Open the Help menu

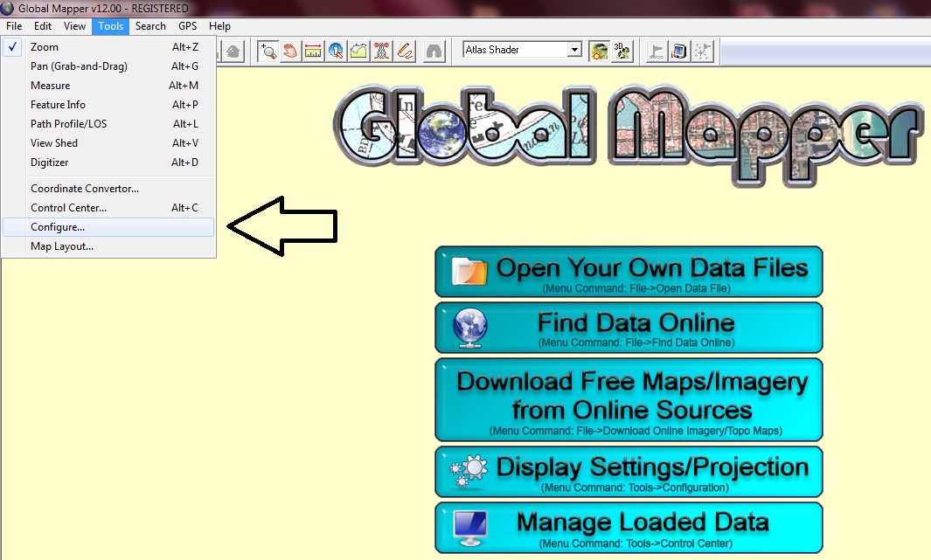(219, 26)
